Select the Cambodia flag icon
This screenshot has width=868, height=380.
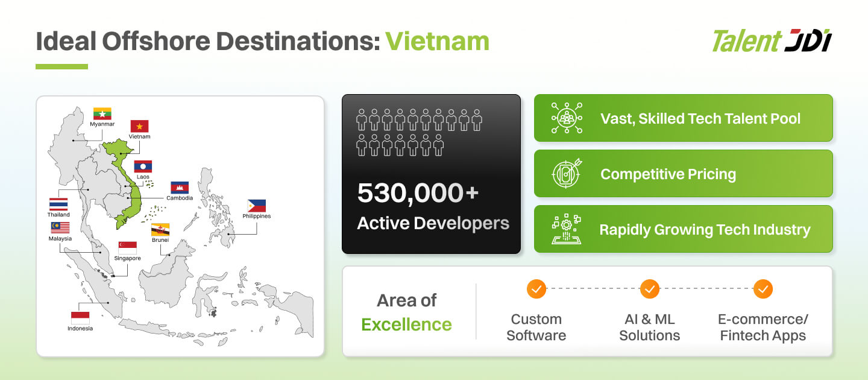(180, 188)
